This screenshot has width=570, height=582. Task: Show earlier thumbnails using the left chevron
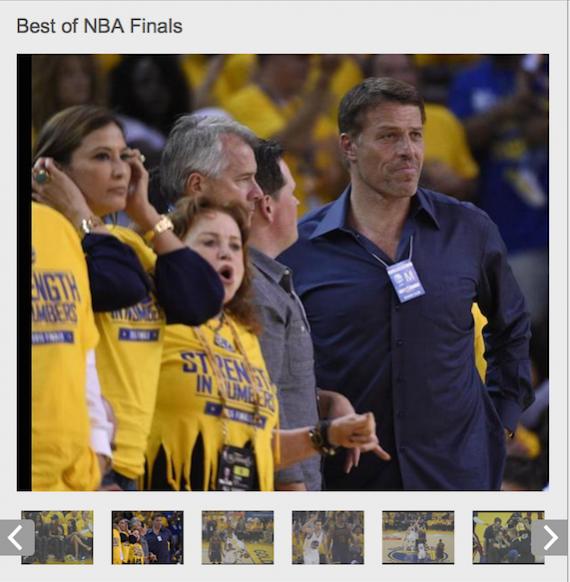[x=17, y=537]
